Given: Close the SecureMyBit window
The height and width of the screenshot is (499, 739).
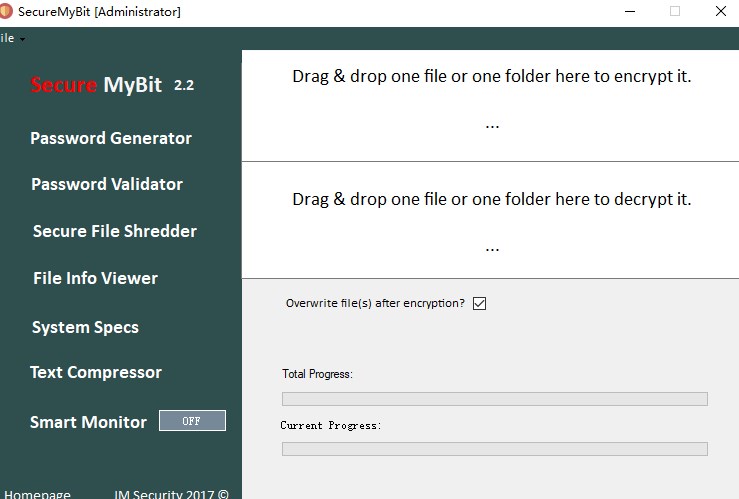Looking at the screenshot, I should click(x=720, y=11).
